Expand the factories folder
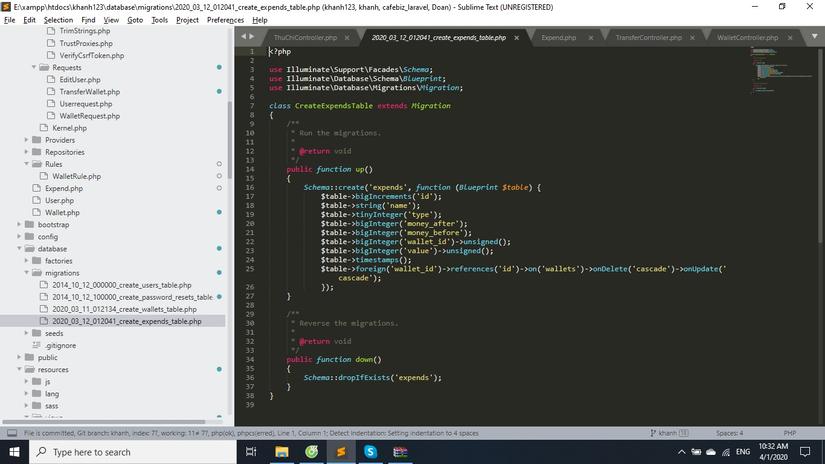 point(27,261)
